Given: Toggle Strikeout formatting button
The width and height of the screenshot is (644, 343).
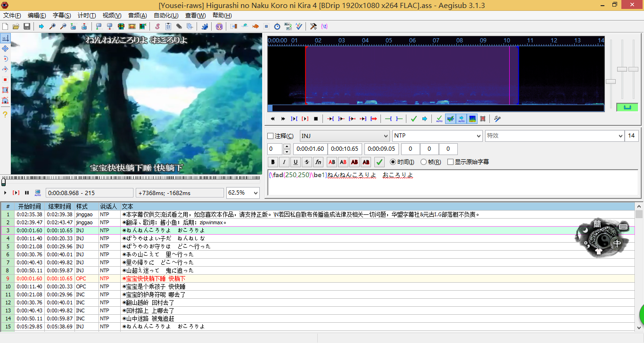Looking at the screenshot, I should point(307,162).
